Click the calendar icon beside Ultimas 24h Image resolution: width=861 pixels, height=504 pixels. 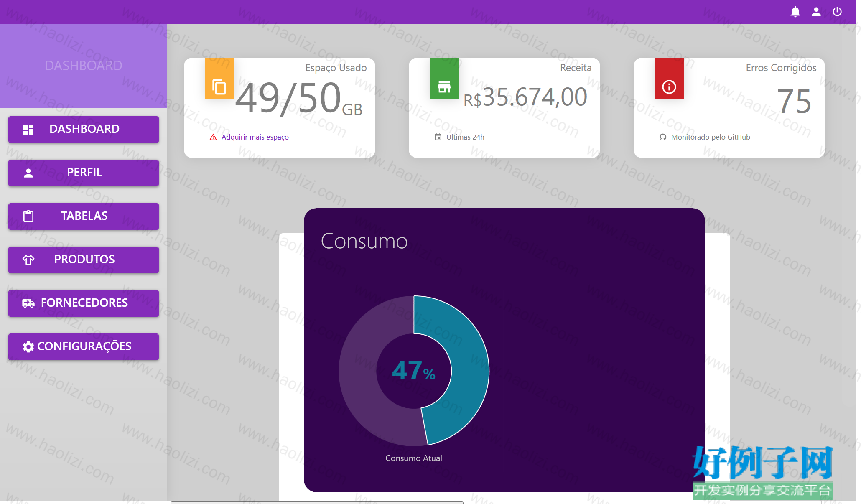pyautogui.click(x=438, y=137)
